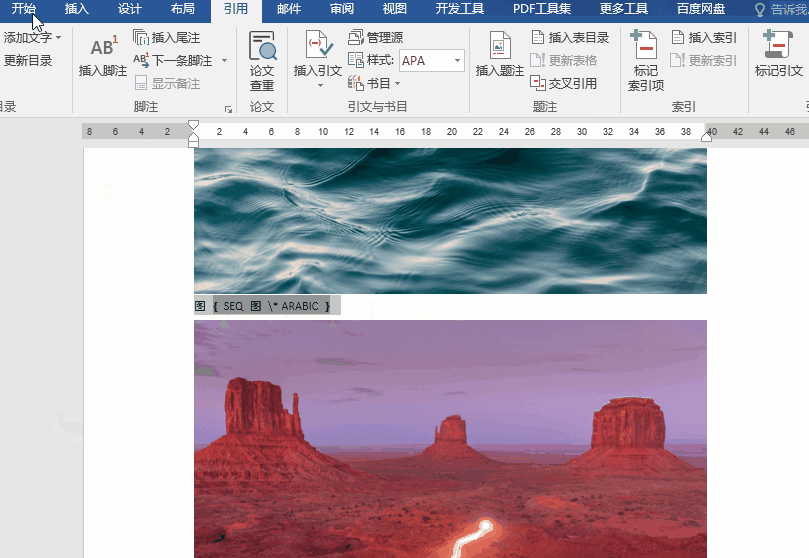Click the 显示备注 button

[167, 83]
